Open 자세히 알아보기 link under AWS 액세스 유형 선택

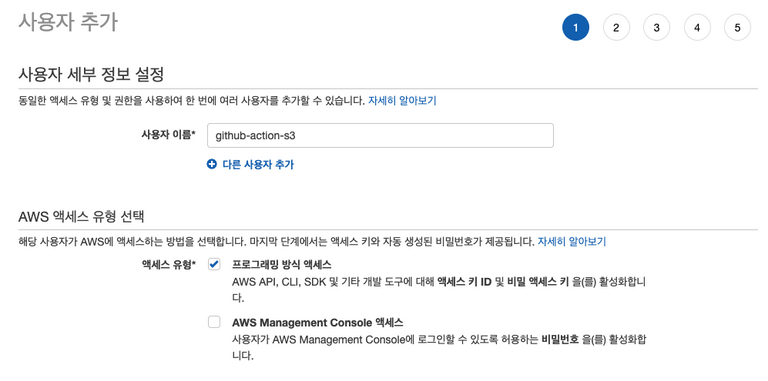[572, 241]
